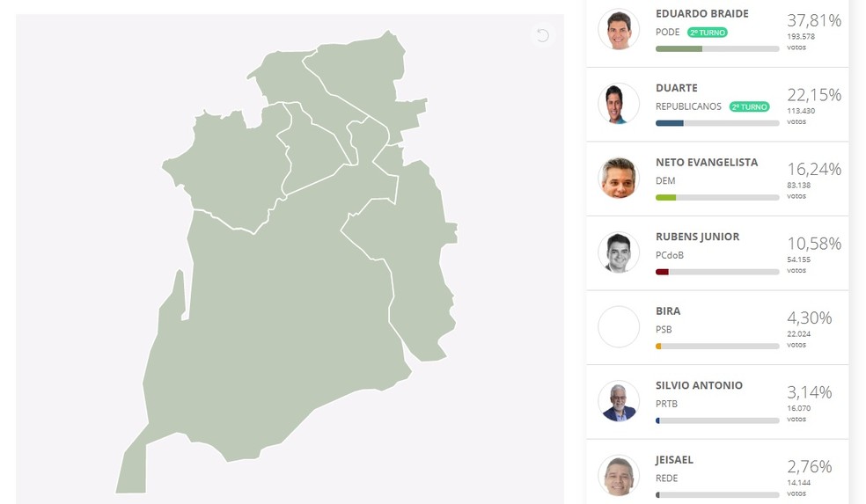866x504 pixels.
Task: Open Silvio Antonio's candidate photo
Action: (619, 401)
